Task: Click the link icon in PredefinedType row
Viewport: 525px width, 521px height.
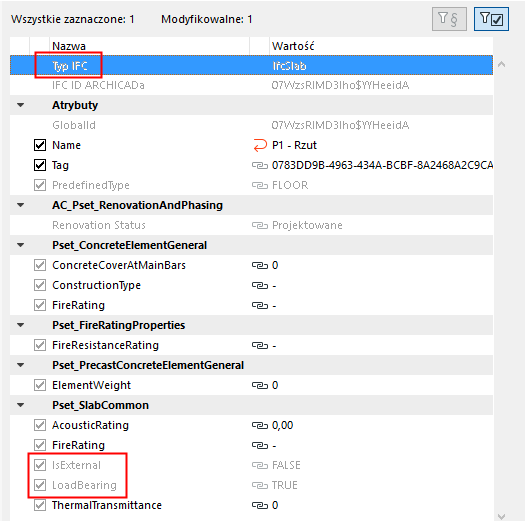Action: tap(260, 185)
